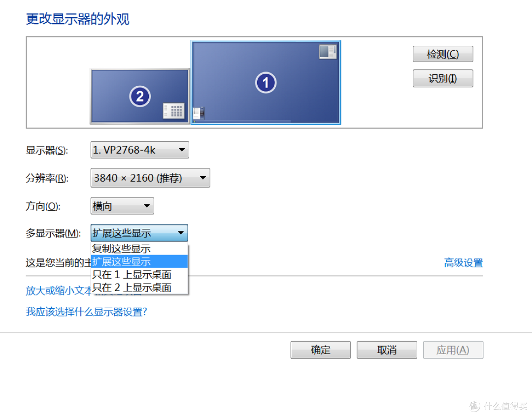532x417 pixels.
Task: Click the number 1 circle on monitor
Action: click(266, 82)
